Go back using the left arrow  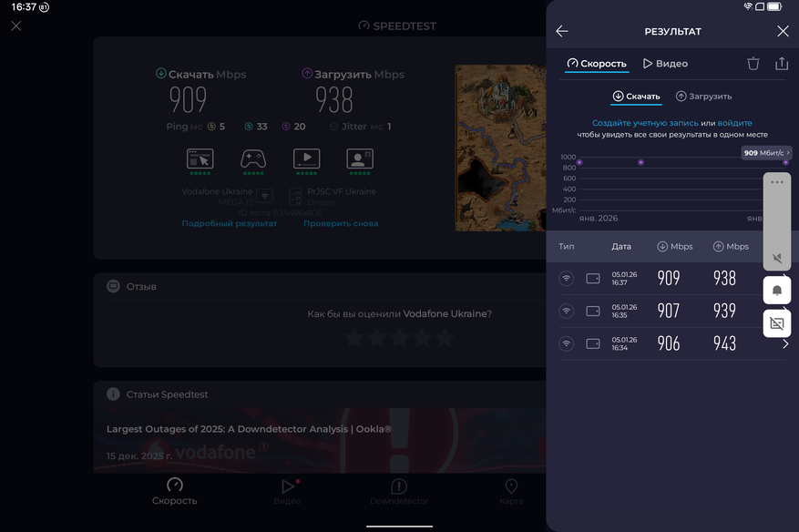[x=562, y=31]
